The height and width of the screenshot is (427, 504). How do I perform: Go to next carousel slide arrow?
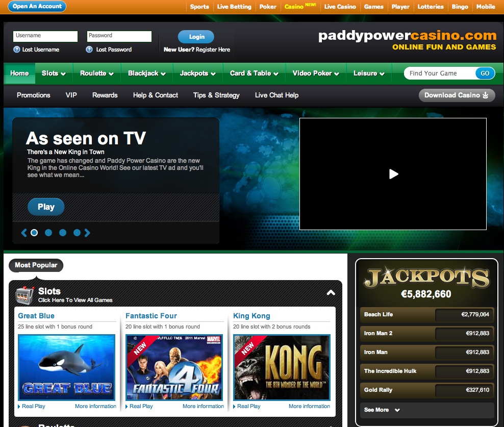(87, 233)
